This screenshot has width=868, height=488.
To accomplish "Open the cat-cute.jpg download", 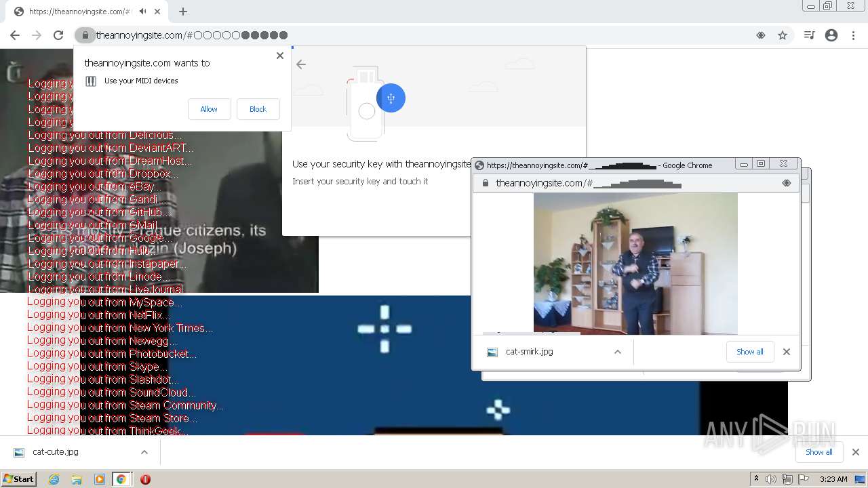I will [56, 452].
